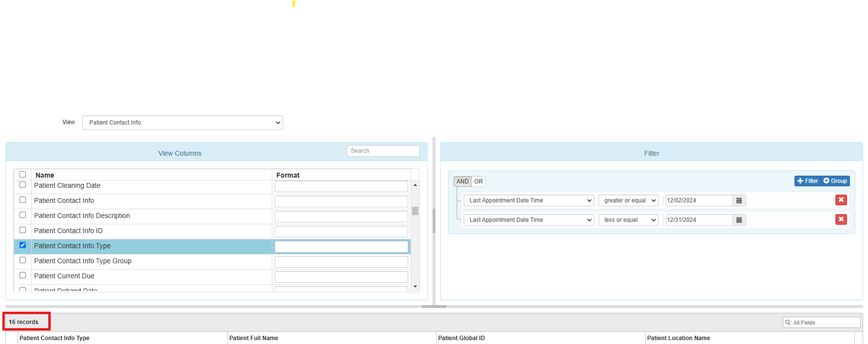This screenshot has height=344, width=868.
Task: Open field dropdown in the second filter row
Action: pyautogui.click(x=528, y=220)
